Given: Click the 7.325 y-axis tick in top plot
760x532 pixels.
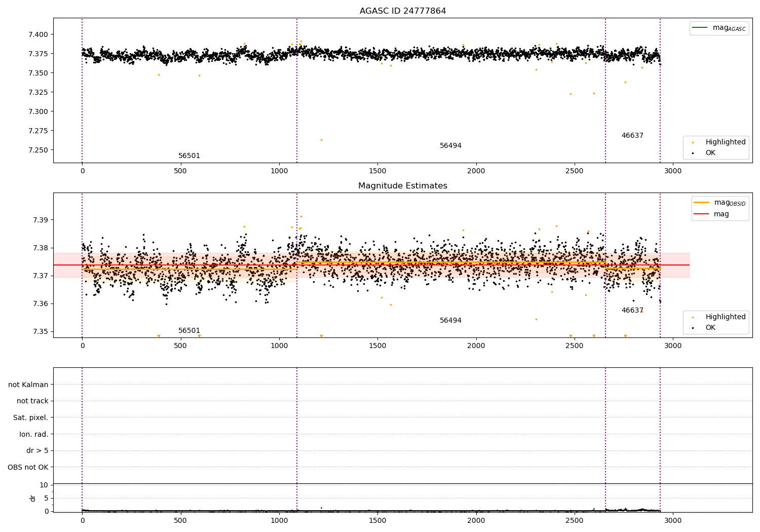Looking at the screenshot, I should coord(39,92).
